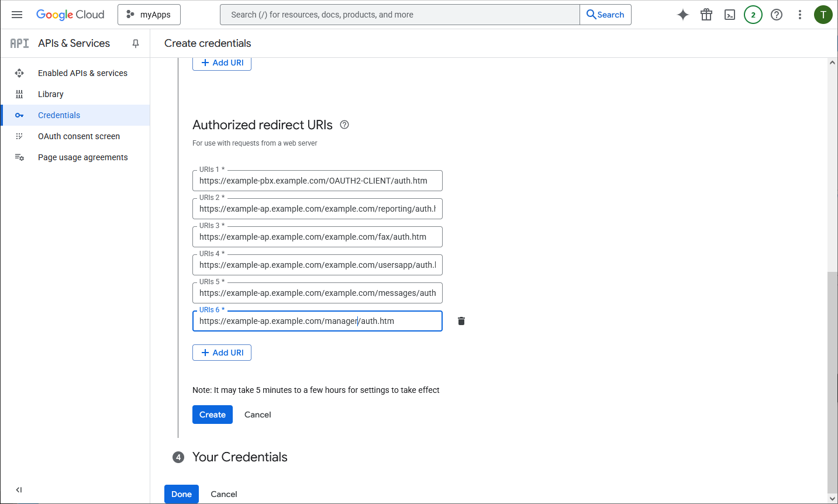Click the Gemini AI sparkle icon
838x504 pixels.
682,15
